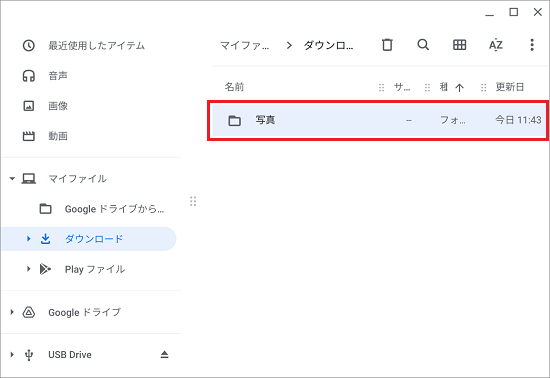This screenshot has height=378, width=550.
Task: Expand the ダウンロード folder tree
Action: [x=29, y=239]
